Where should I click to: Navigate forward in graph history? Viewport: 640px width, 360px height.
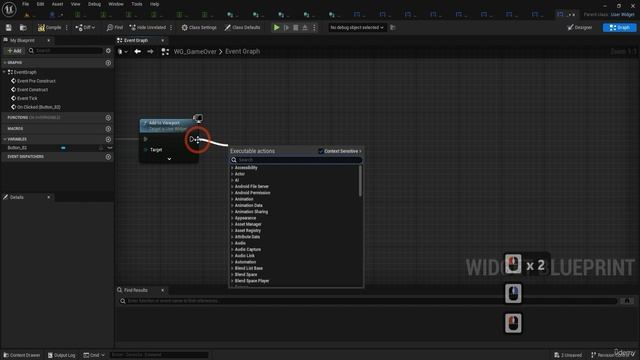pos(150,51)
